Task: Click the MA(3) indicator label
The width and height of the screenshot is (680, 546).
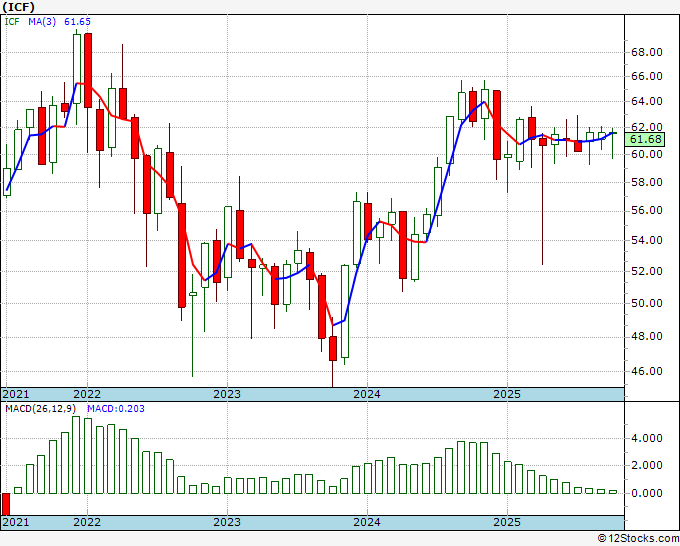Action: coord(42,22)
